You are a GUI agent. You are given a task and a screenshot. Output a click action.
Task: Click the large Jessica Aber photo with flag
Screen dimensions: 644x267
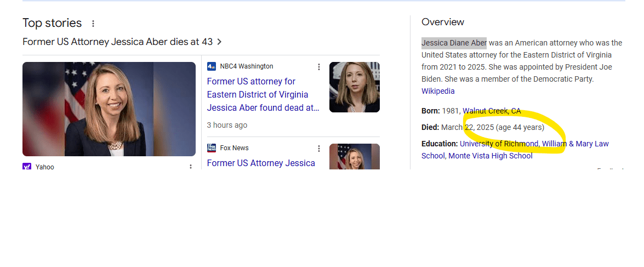pos(109,109)
